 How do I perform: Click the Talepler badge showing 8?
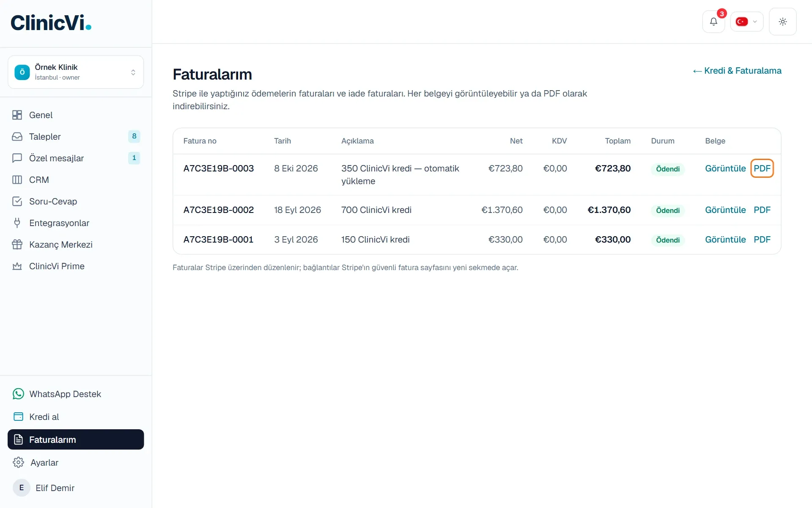pos(134,136)
